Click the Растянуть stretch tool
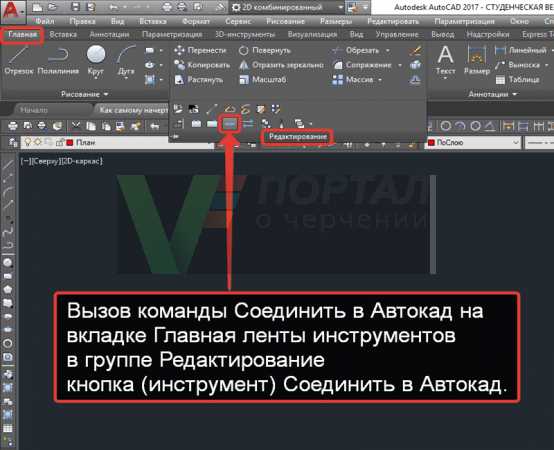 tap(199, 79)
